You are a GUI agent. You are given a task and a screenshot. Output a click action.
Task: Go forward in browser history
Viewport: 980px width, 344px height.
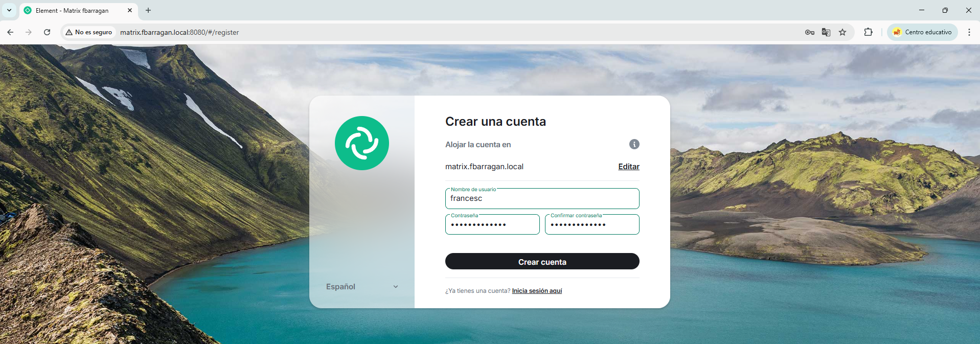(29, 32)
